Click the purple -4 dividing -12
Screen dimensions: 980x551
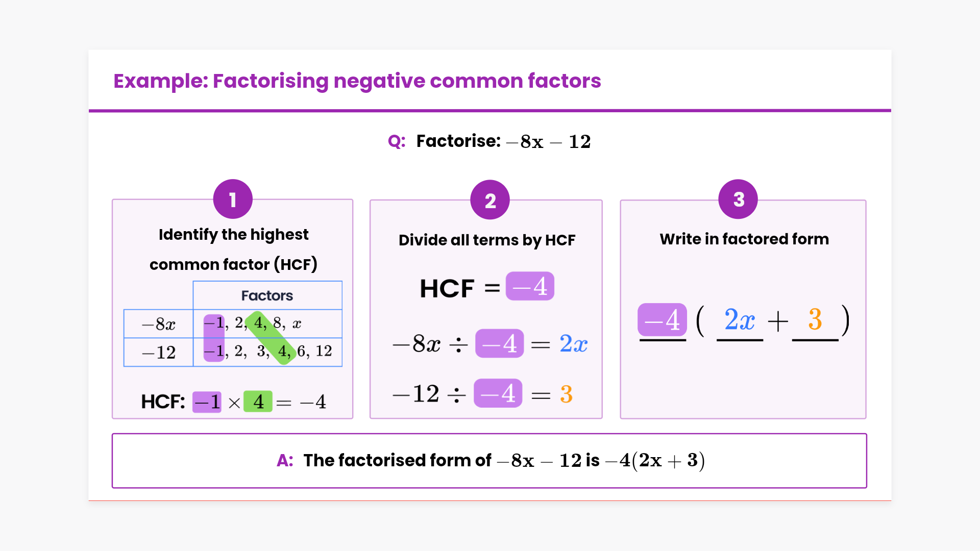click(498, 393)
